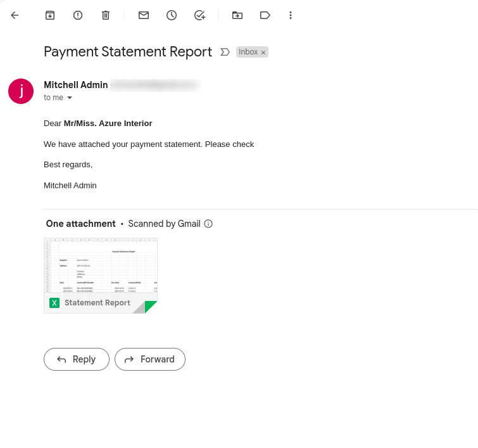Image resolution: width=478 pixels, height=448 pixels.
Task: Open the Labels icon
Action: (265, 15)
